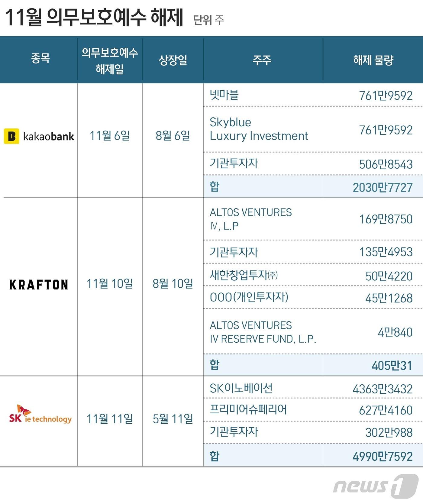Click KRAFTON total 405만31
The width and height of the screenshot is (423, 504).
pos(392,366)
